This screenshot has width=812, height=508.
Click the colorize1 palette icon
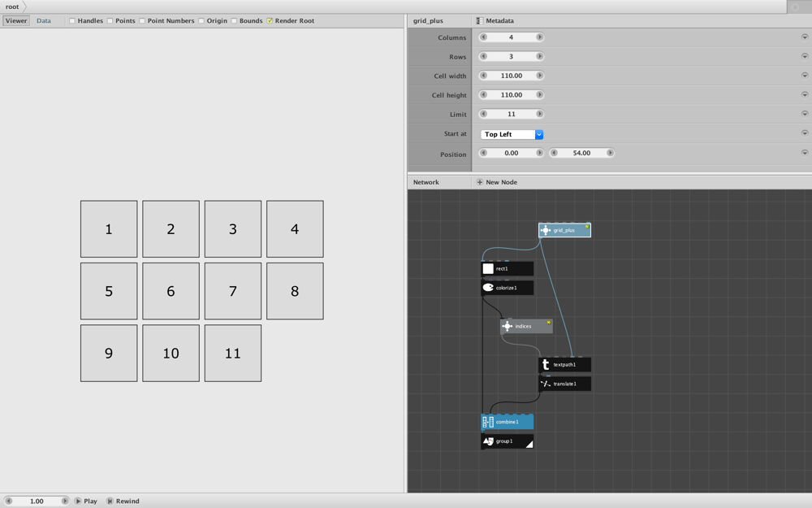coord(488,288)
